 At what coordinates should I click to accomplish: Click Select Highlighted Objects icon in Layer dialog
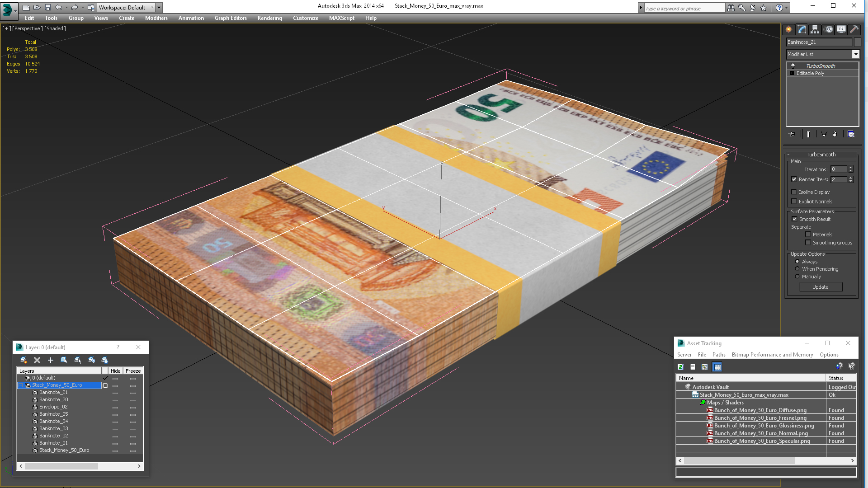click(x=64, y=360)
